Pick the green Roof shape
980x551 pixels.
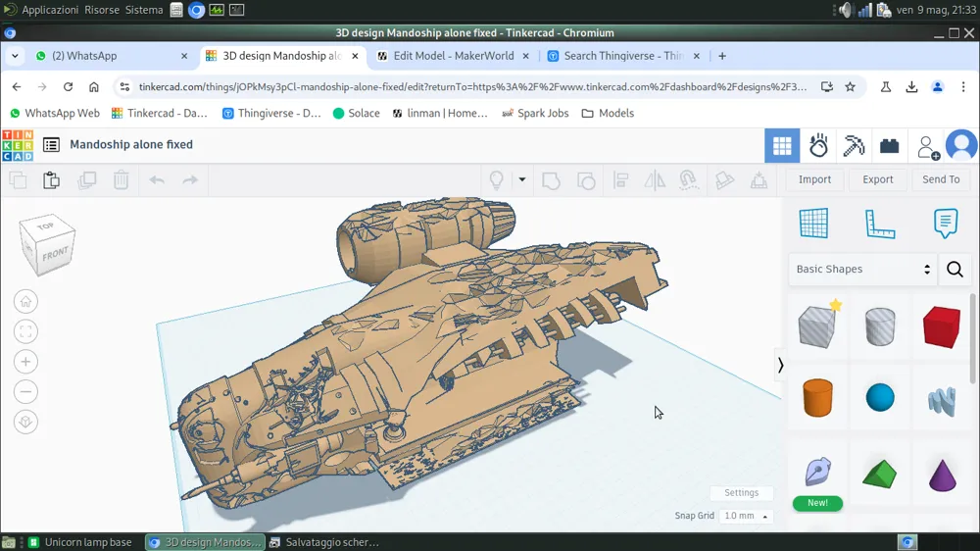click(x=879, y=474)
